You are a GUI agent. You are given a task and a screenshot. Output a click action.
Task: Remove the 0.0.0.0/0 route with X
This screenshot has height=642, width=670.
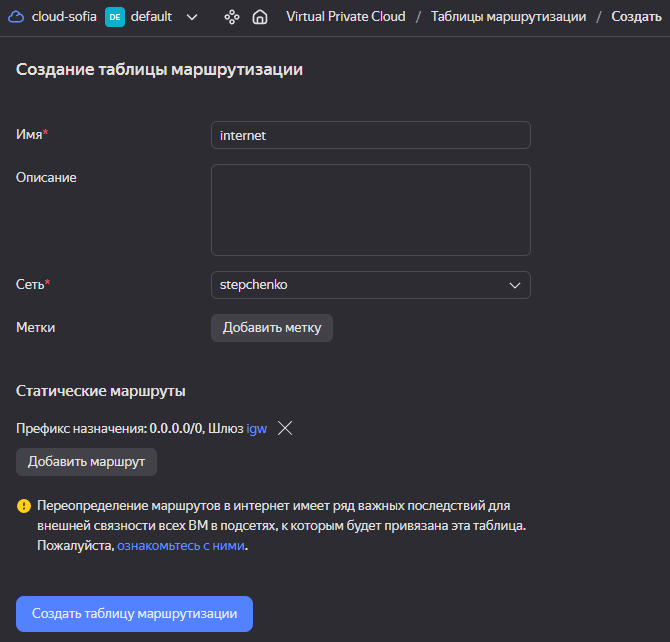pyautogui.click(x=285, y=428)
